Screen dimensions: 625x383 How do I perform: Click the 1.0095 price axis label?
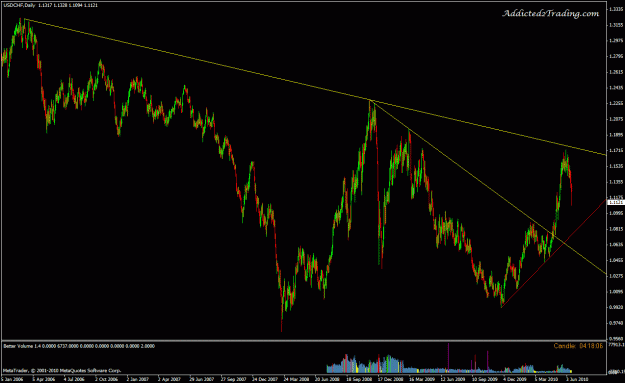point(616,291)
